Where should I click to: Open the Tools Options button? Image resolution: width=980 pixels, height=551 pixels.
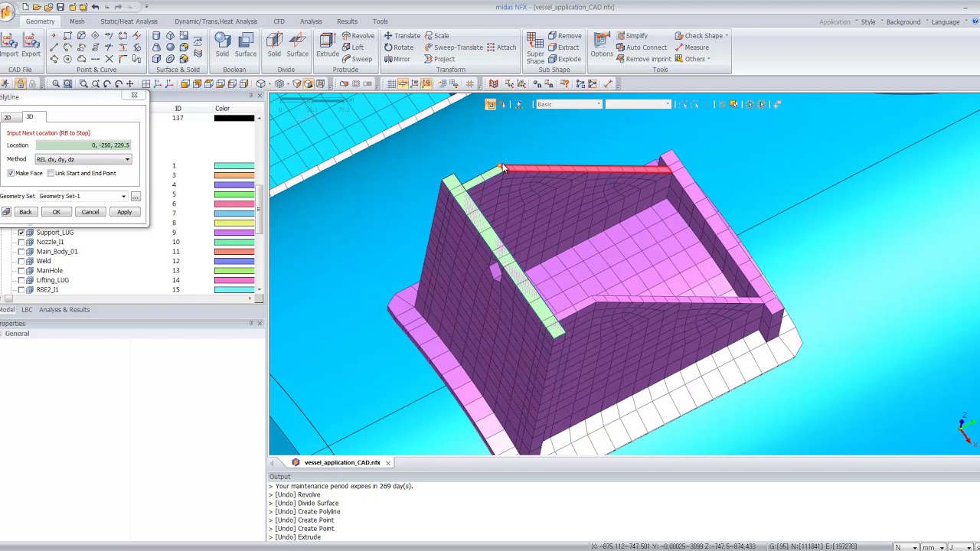(602, 45)
